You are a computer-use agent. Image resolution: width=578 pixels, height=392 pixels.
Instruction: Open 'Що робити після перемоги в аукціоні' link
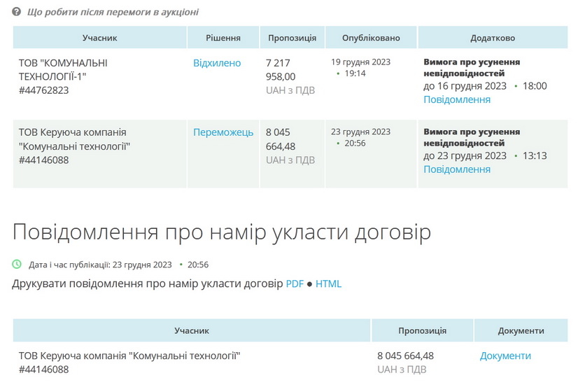(x=113, y=12)
